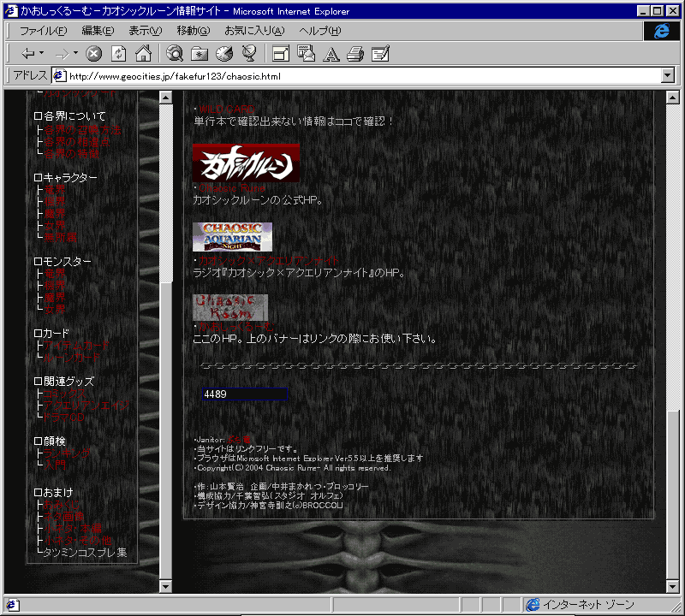The image size is (685, 616).
Task: Click the left frame scroll-up arrow
Action: tap(165, 98)
